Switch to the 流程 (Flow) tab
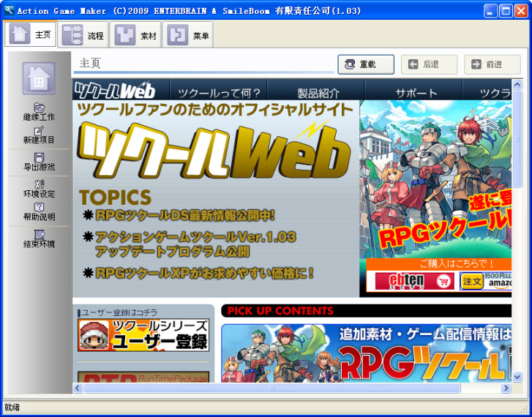The width and height of the screenshot is (532, 417). coord(84,34)
